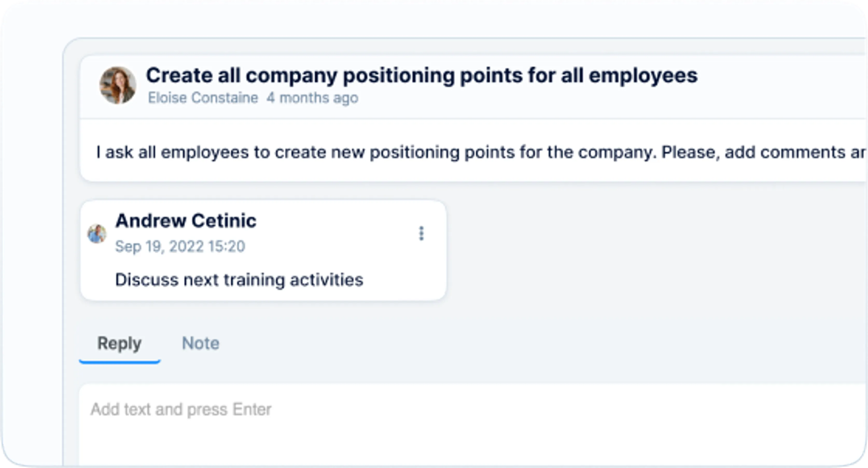Click the word "Enter" in the reply placeholder

252,410
